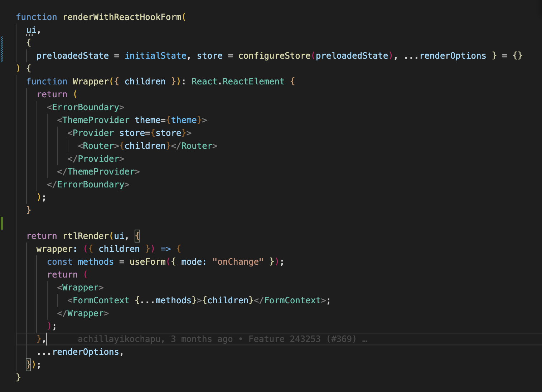Click the opening <Router> tag
The height and width of the screenshot is (392, 542).
pos(98,146)
